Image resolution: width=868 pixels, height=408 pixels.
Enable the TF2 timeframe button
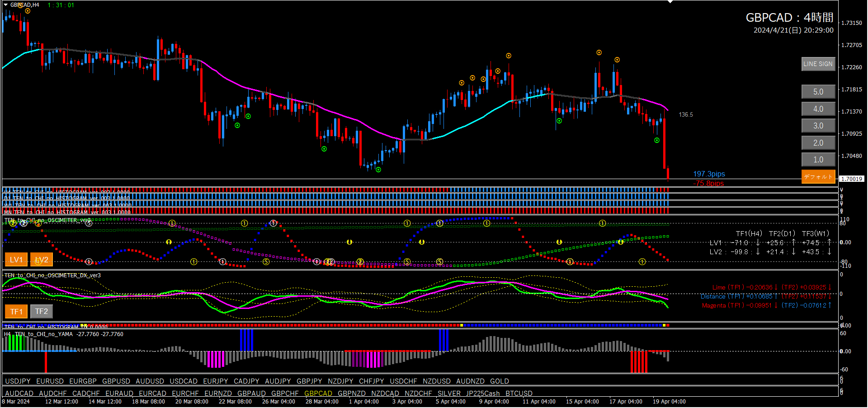(x=42, y=311)
